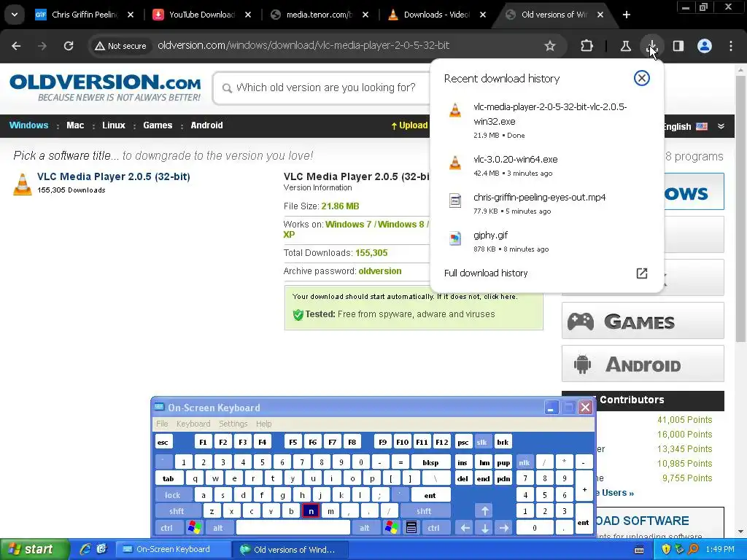Screen dimensions: 747x560
Task: Open the giphy.gif download entry
Action: click(x=547, y=241)
